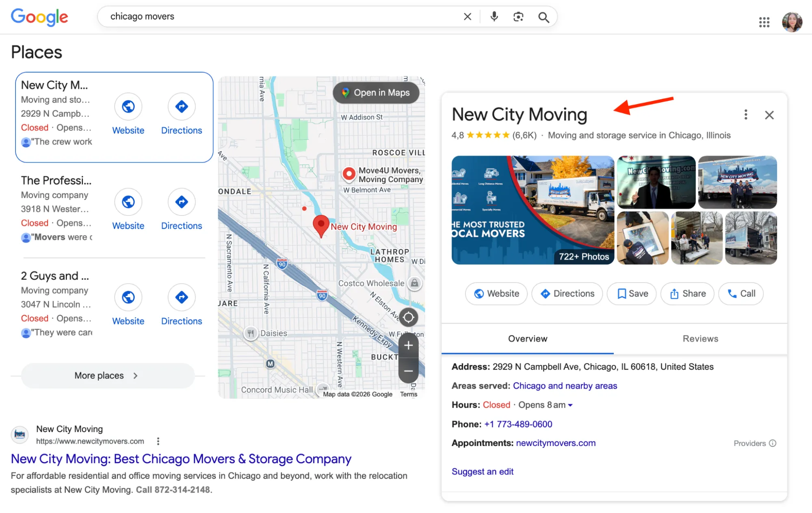This screenshot has width=812, height=513.
Task: Select the 2 Guys and ... place listing title
Action: pyautogui.click(x=55, y=276)
